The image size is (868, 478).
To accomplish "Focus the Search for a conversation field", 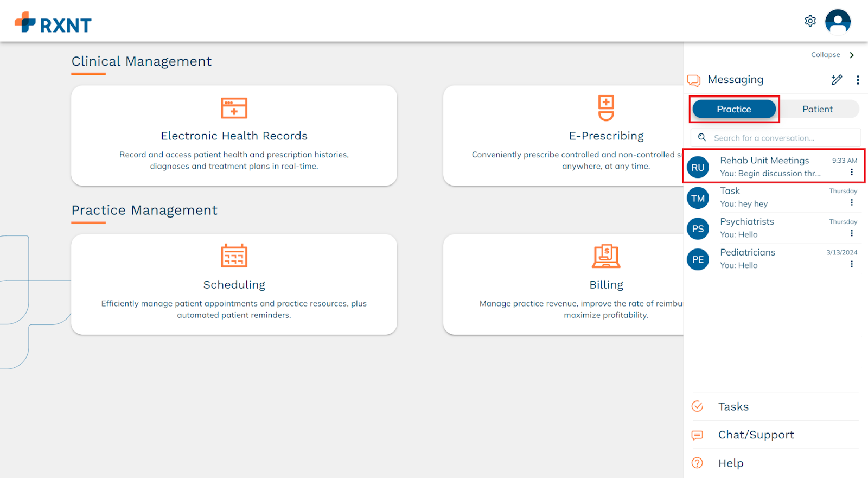I will point(775,138).
